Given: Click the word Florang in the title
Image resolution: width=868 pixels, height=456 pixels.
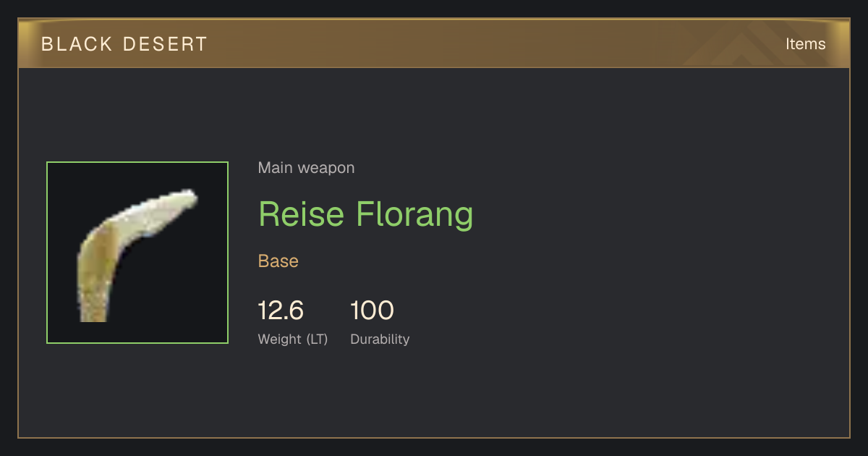Looking at the screenshot, I should click(414, 214).
